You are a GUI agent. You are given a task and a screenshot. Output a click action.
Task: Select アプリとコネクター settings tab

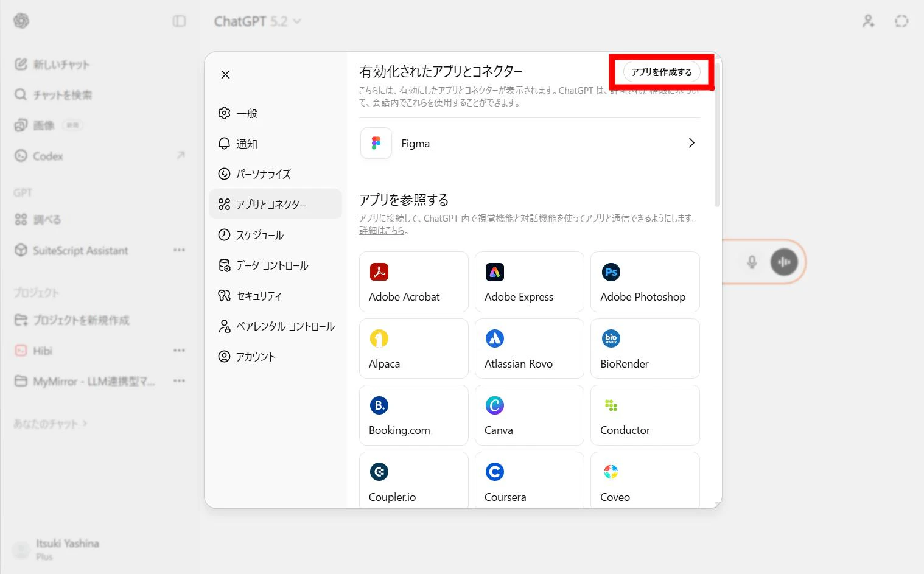point(275,204)
